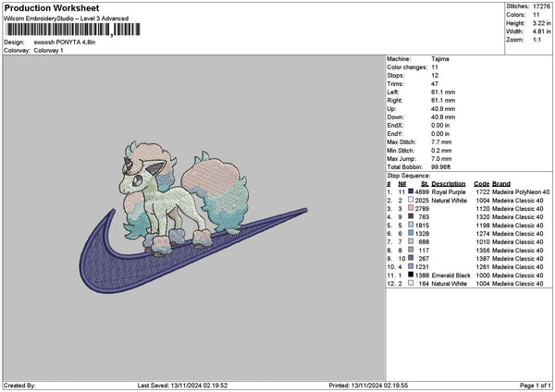
Task: Click the rose swatch beside stitch count 117
Action: click(x=411, y=250)
